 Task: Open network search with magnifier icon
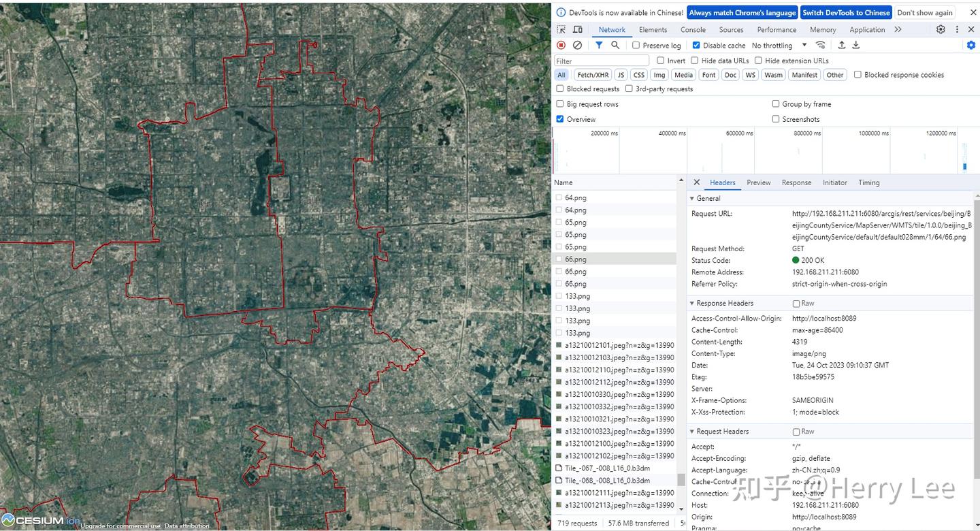(615, 45)
